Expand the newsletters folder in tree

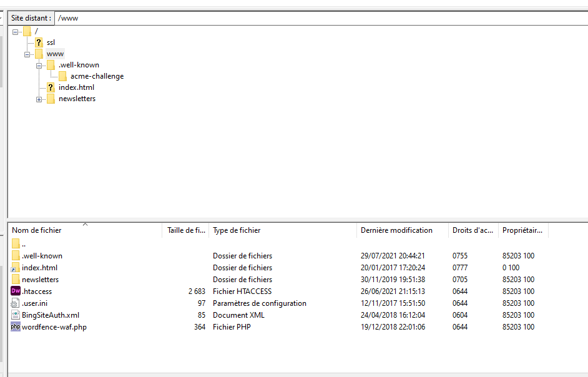pos(39,99)
